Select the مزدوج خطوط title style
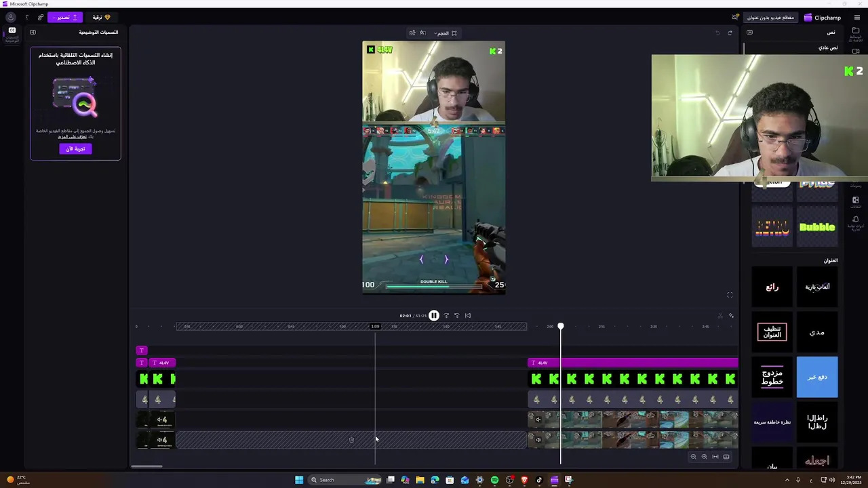The width and height of the screenshot is (868, 488). tap(772, 377)
